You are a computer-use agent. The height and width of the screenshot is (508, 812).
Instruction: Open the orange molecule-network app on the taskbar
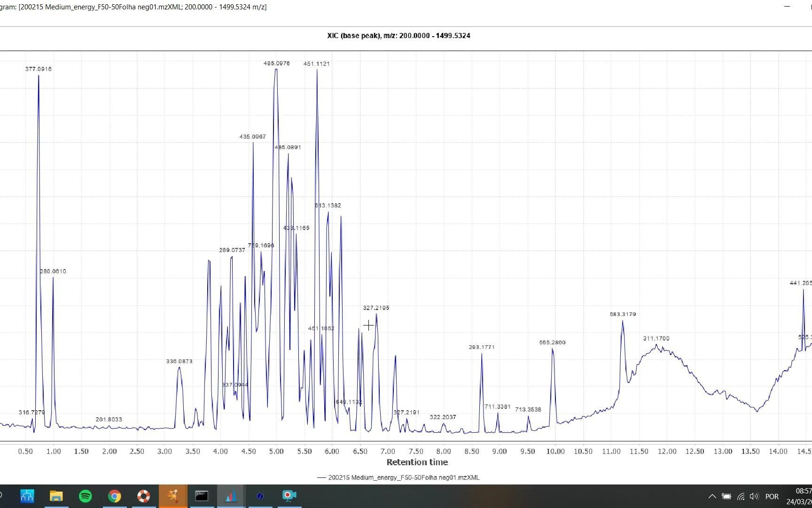[x=172, y=496]
